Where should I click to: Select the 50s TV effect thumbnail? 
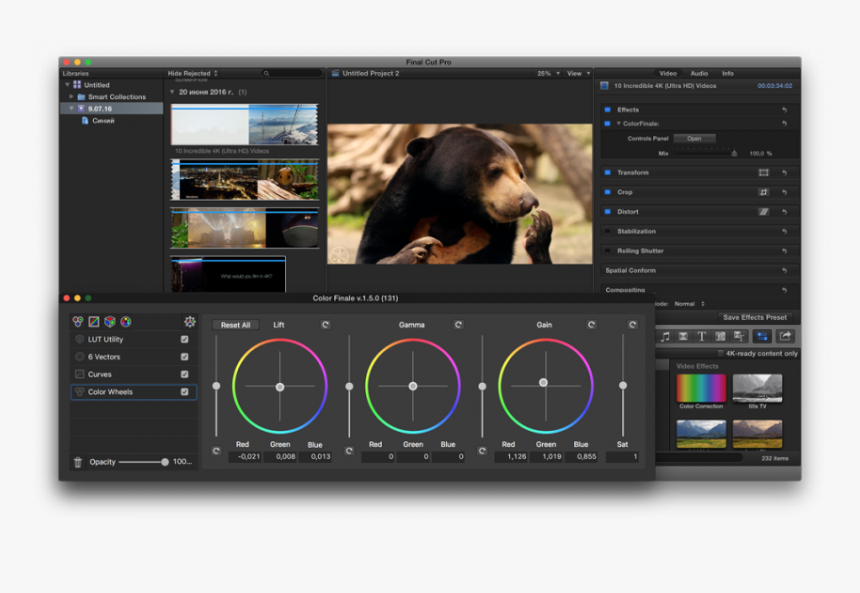click(757, 388)
